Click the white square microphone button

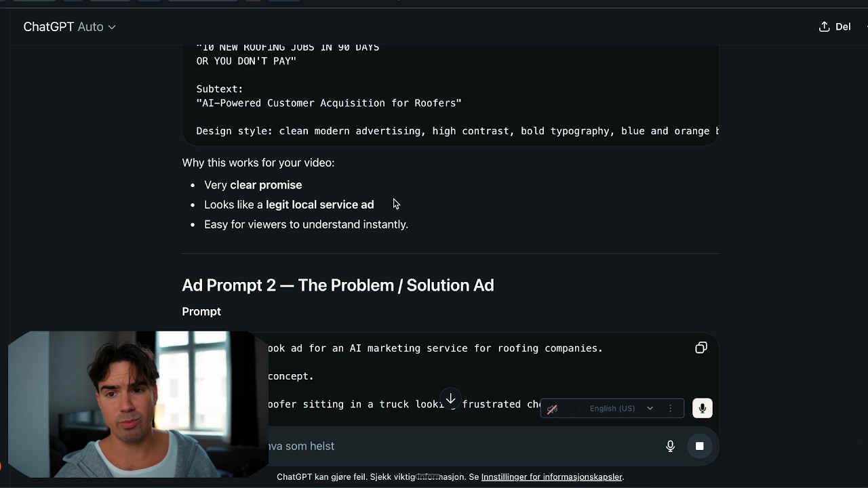[703, 408]
